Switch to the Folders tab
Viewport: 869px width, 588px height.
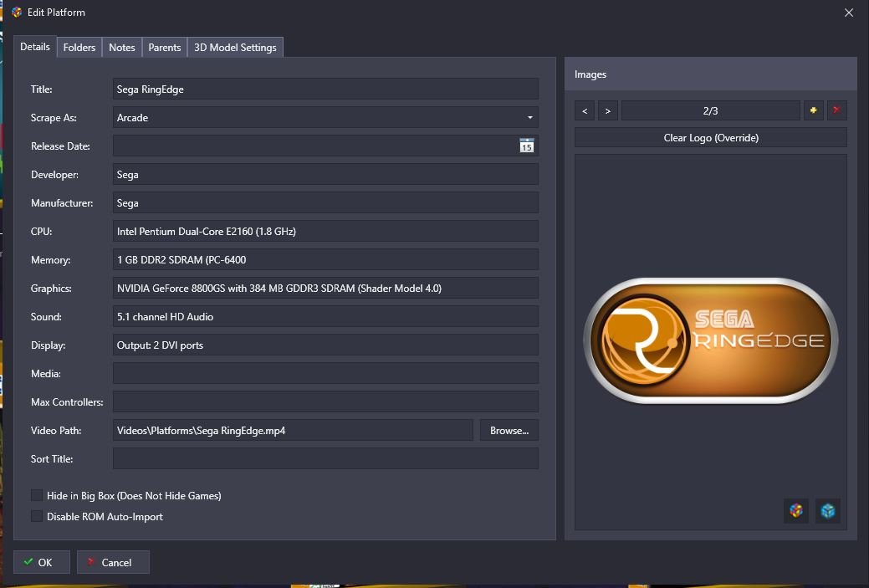click(79, 48)
